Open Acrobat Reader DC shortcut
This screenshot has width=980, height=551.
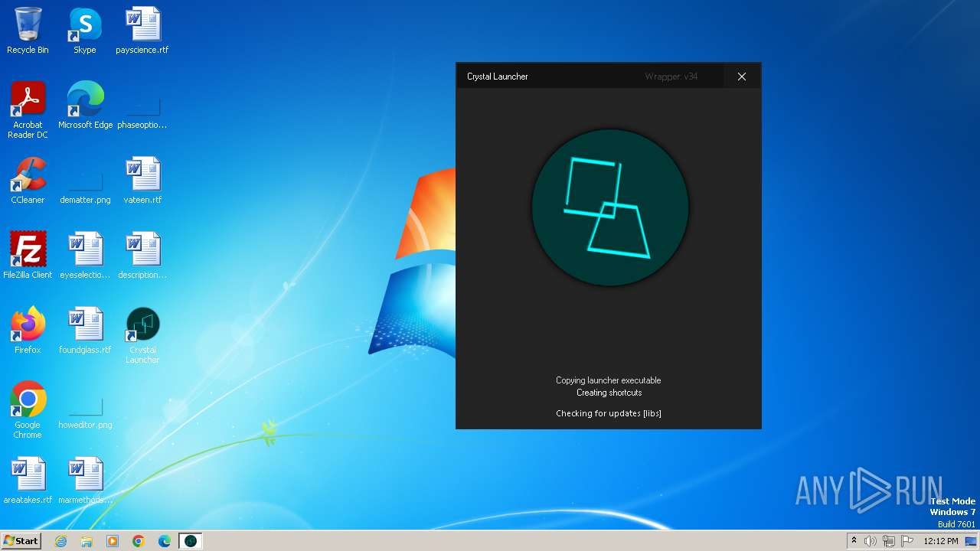(28, 110)
